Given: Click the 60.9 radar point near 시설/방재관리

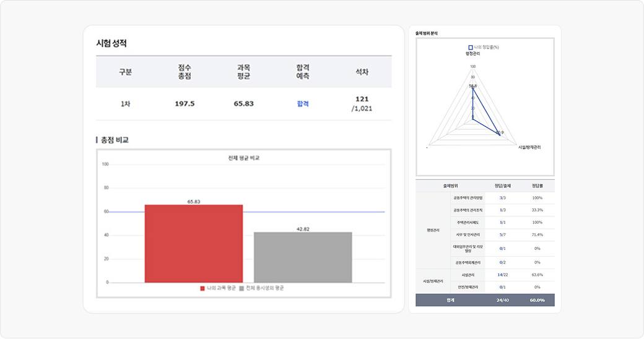Looking at the screenshot, I should [498, 133].
